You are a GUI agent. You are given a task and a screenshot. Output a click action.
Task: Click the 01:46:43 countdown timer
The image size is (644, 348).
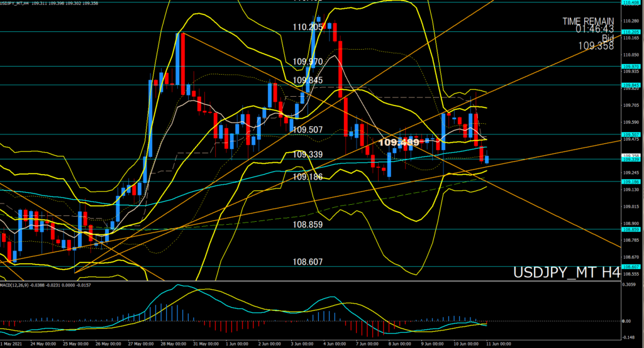[x=595, y=29]
